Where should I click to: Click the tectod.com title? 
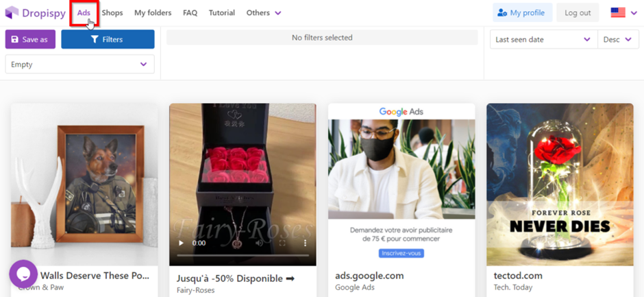point(518,276)
